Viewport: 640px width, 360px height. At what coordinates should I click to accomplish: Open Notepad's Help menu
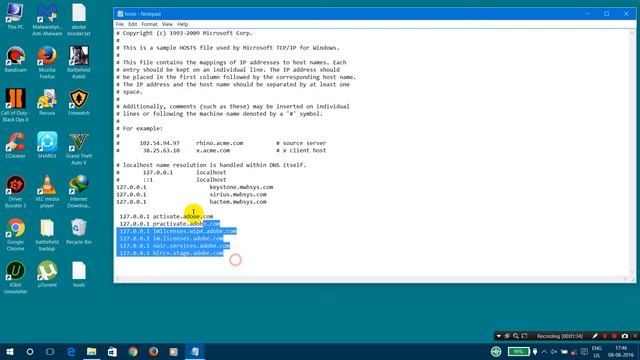click(x=182, y=24)
